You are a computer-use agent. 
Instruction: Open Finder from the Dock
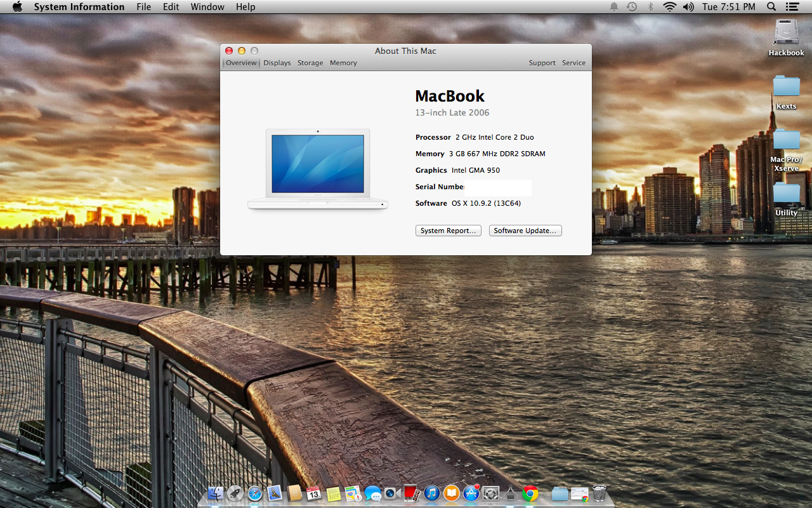point(216,493)
